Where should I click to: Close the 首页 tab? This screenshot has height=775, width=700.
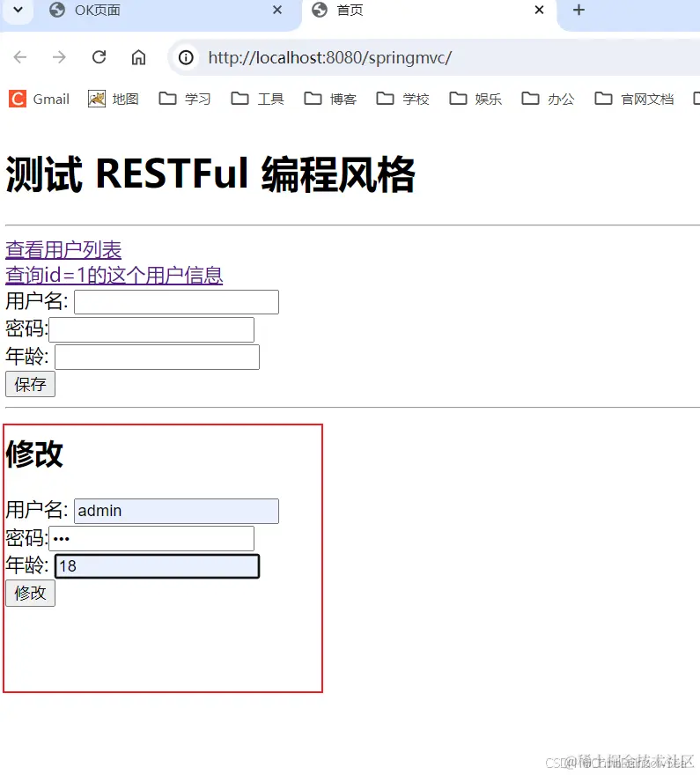(540, 10)
